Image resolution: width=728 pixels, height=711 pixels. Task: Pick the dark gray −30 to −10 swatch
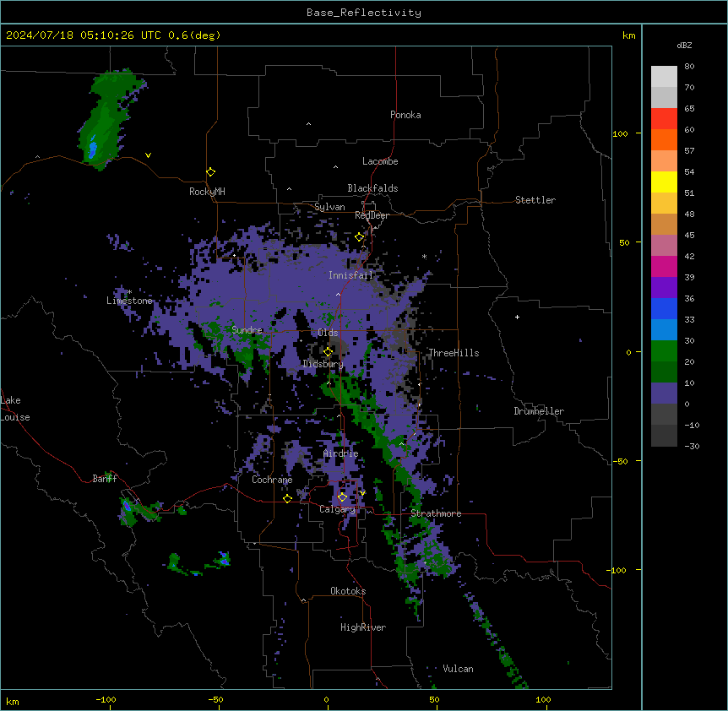664,436
